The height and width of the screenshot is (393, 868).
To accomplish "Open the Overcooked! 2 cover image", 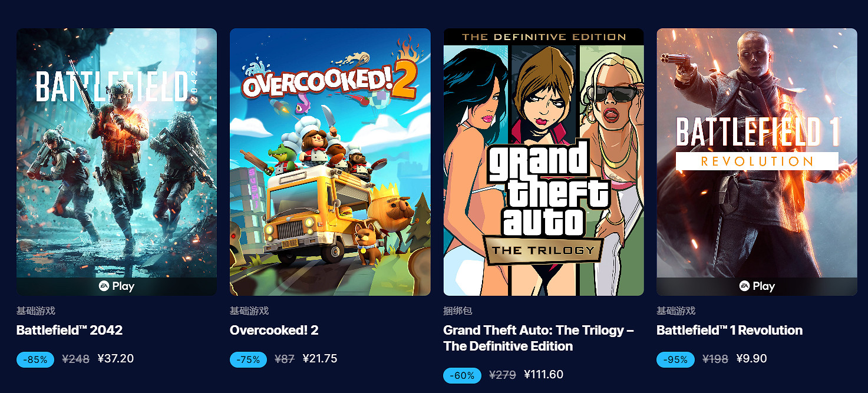I will click(x=330, y=161).
